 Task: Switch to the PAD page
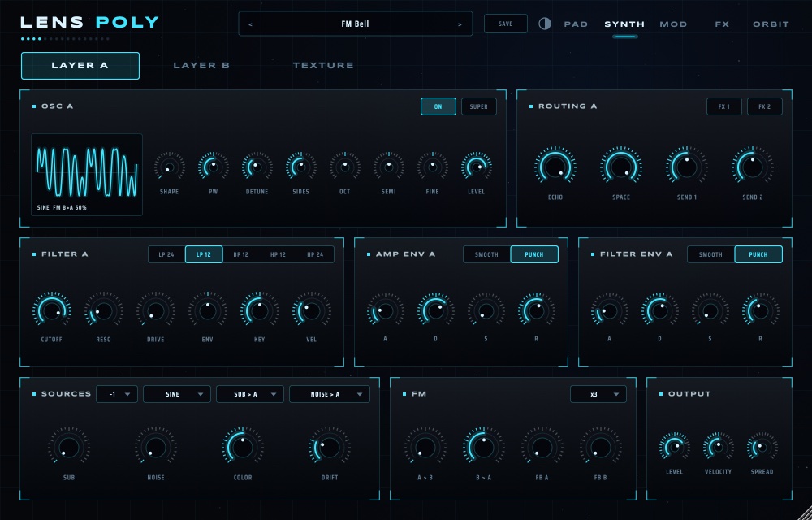(576, 24)
